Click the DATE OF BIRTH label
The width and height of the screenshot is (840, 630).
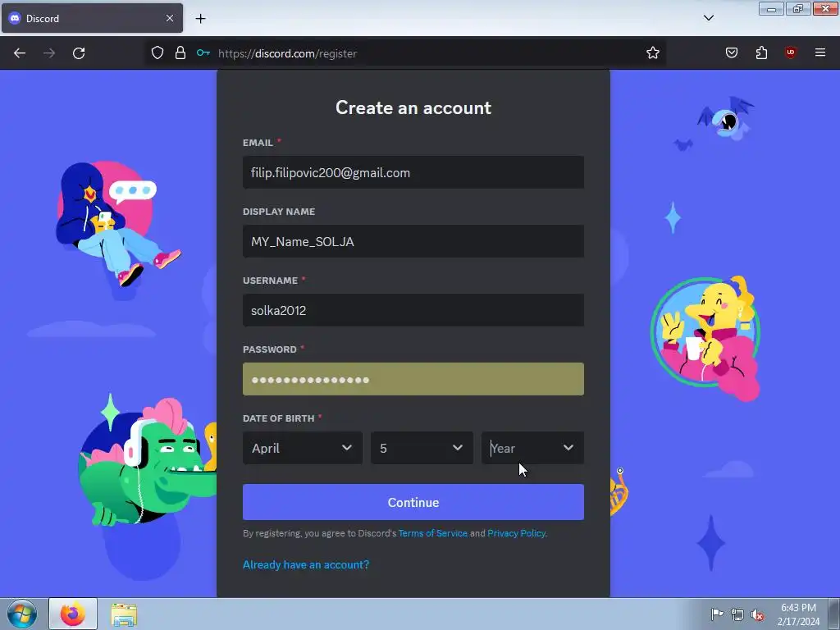[279, 418]
